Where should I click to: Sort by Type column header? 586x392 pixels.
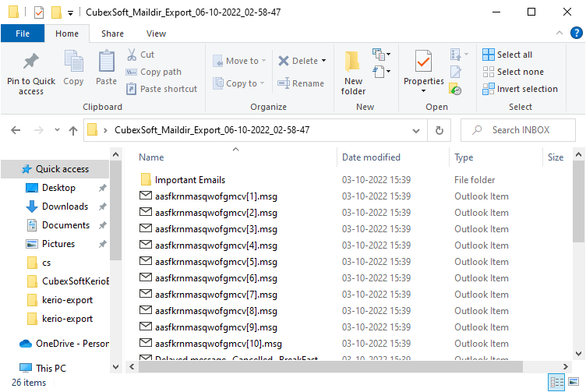(x=464, y=157)
